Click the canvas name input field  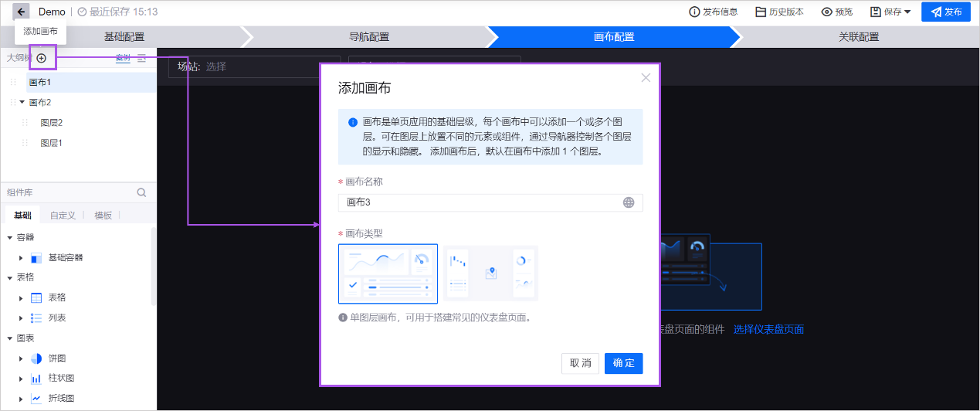(x=479, y=202)
